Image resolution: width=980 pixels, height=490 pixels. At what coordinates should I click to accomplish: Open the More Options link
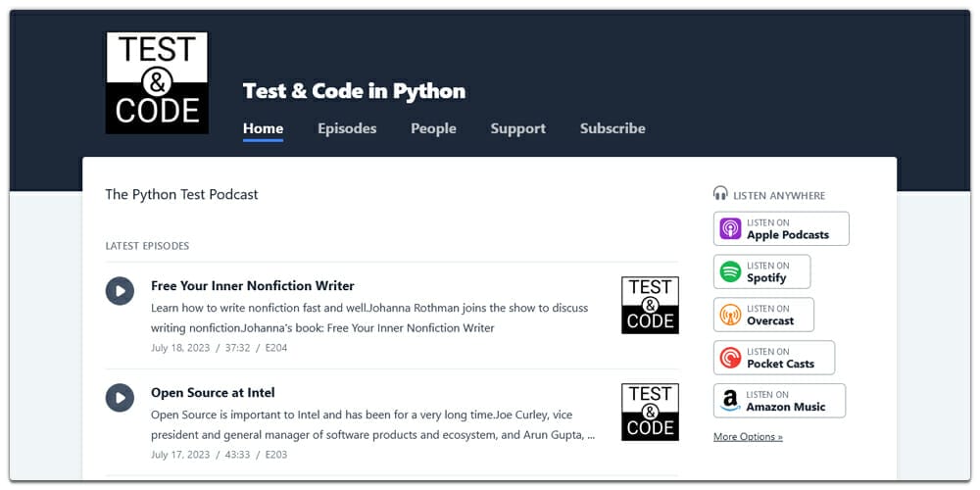(748, 437)
